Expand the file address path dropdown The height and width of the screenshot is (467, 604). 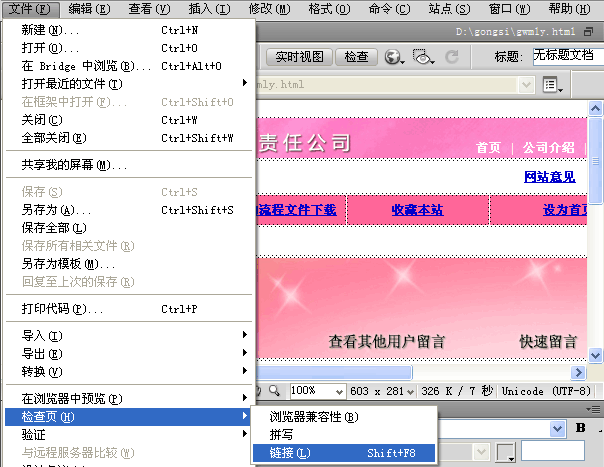pyautogui.click(x=526, y=86)
